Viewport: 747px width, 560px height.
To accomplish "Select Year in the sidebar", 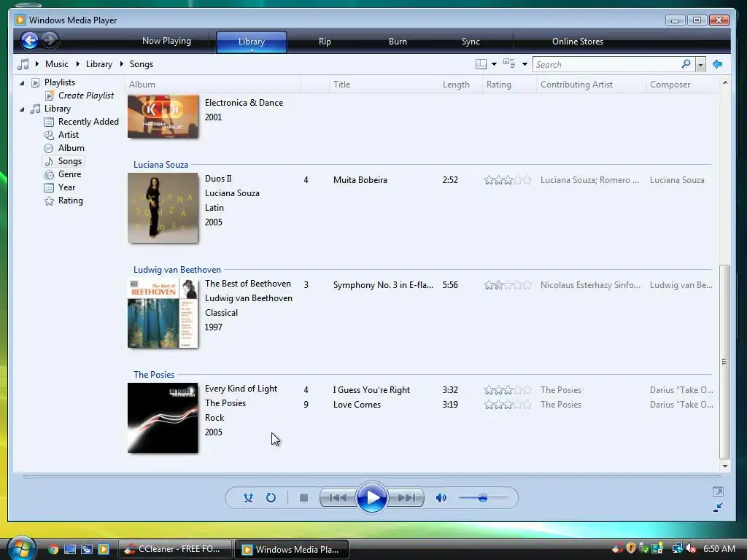I will 66,187.
